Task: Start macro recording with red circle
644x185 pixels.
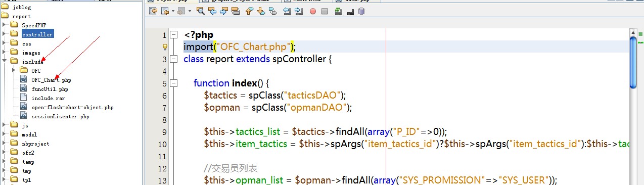Action: 313,11
